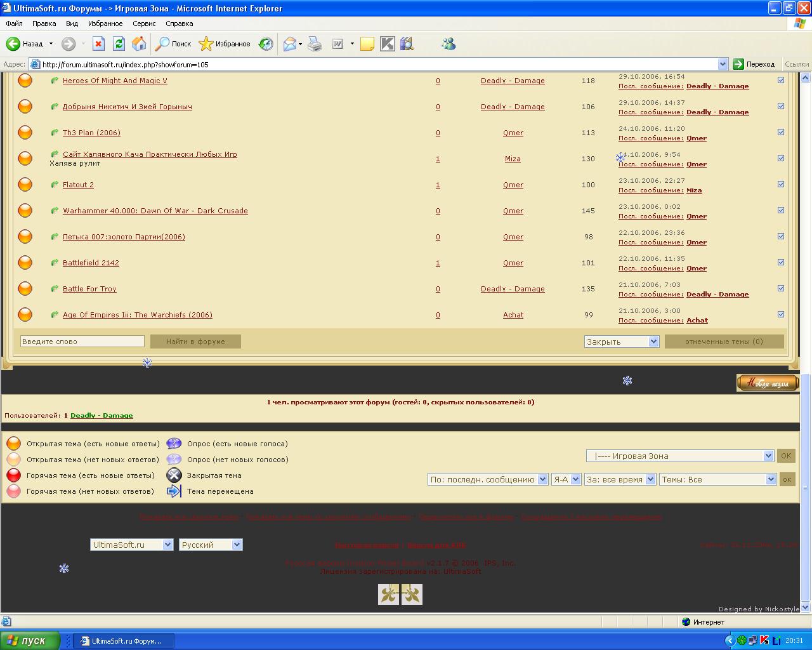Toggle checkbox for Добрыня Никитич topic

tap(781, 106)
